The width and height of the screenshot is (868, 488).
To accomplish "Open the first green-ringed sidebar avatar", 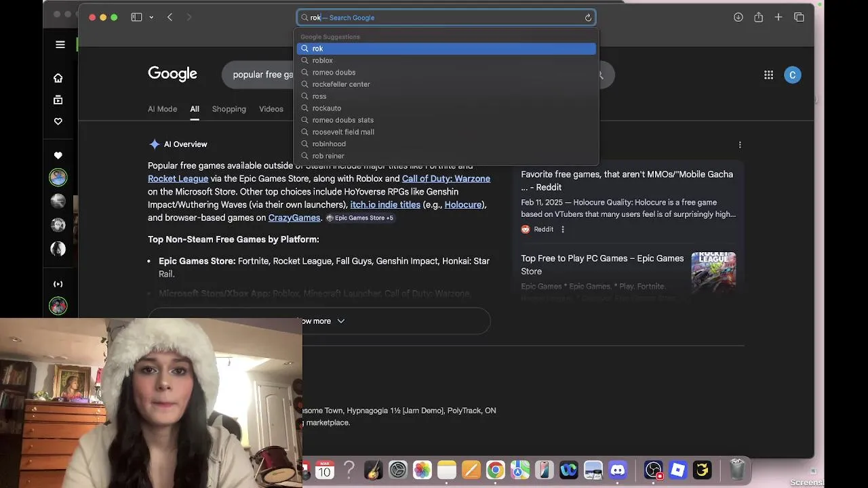I will pyautogui.click(x=58, y=178).
